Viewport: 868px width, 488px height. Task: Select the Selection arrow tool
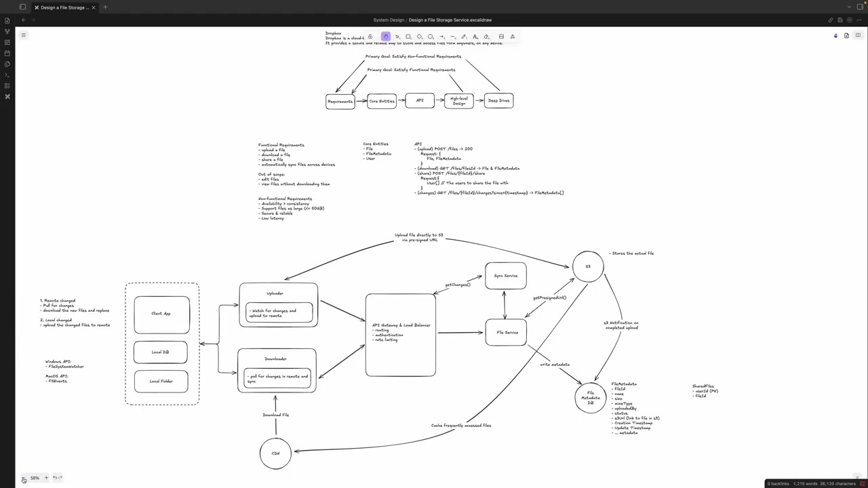tap(397, 37)
